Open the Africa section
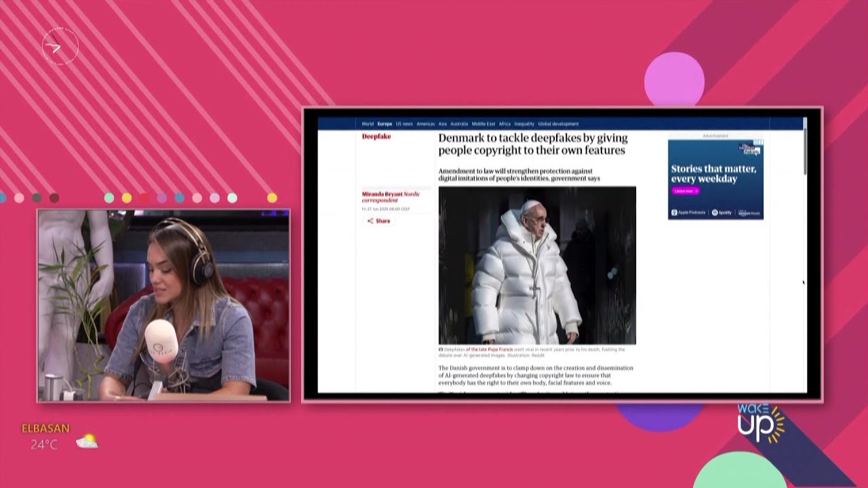 point(505,124)
